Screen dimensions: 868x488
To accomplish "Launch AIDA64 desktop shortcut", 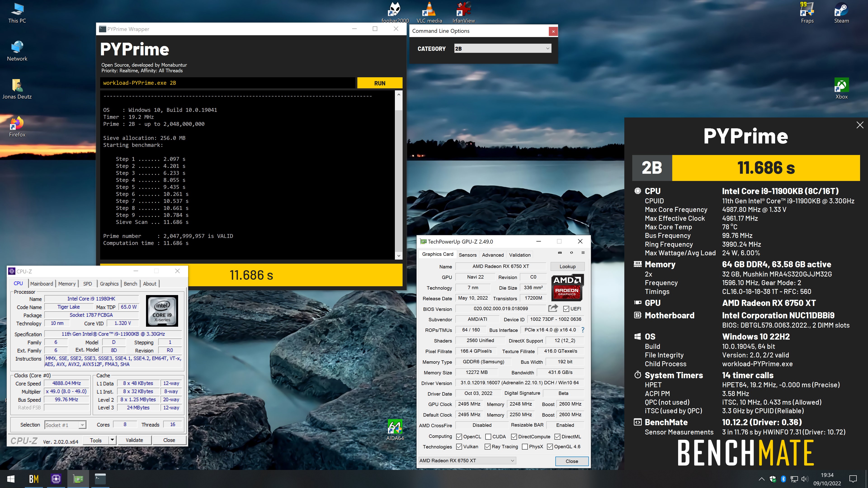I will [395, 430].
